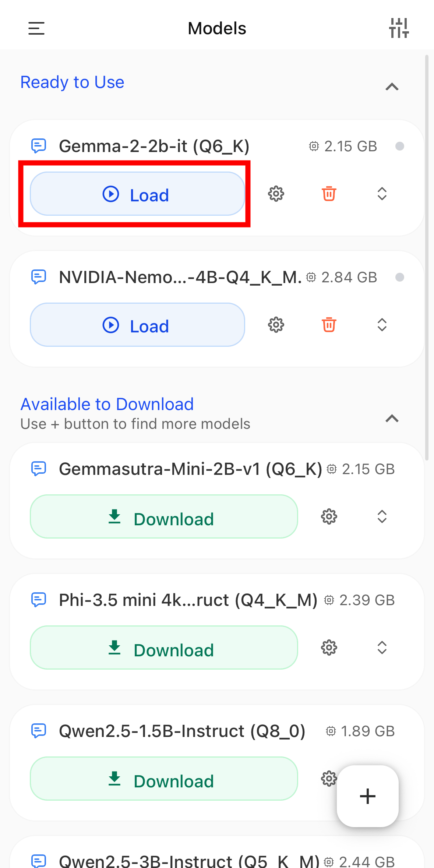Screen dimensions: 434x868
Task: Open settings gear for Gemmasutra-Mini-2B-v1
Action: (329, 516)
